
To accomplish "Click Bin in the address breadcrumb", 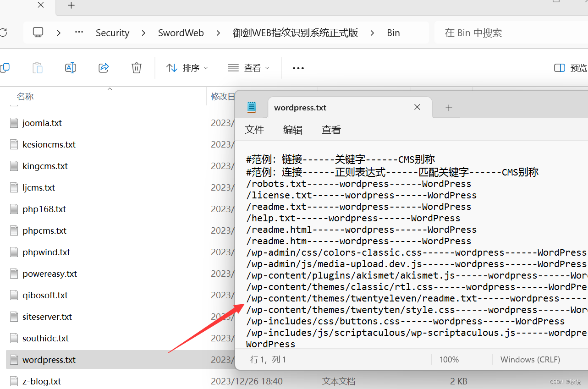I will (393, 33).
